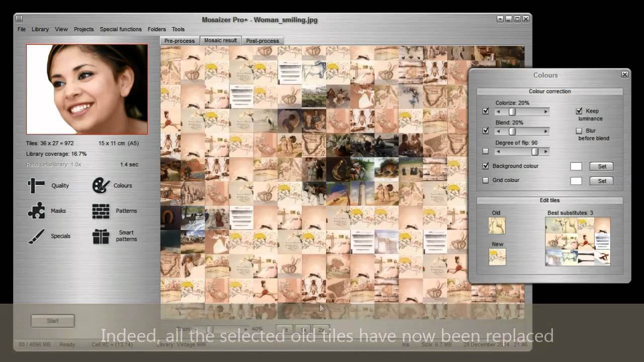Open the View menu
This screenshot has height=362, width=644.
[61, 29]
